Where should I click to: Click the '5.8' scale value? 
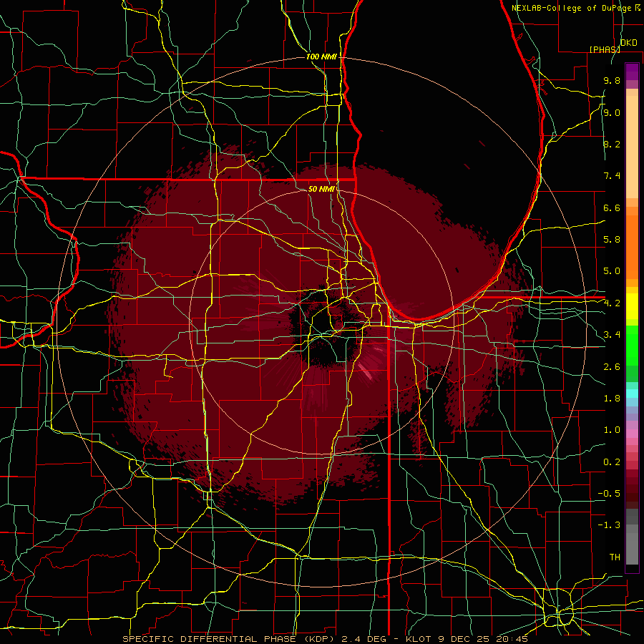[x=612, y=240]
